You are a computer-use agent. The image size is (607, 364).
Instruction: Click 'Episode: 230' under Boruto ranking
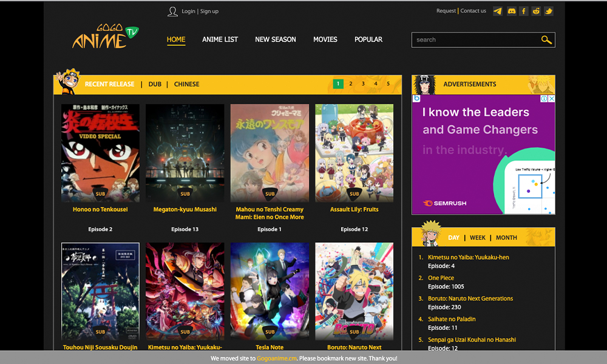pos(444,307)
